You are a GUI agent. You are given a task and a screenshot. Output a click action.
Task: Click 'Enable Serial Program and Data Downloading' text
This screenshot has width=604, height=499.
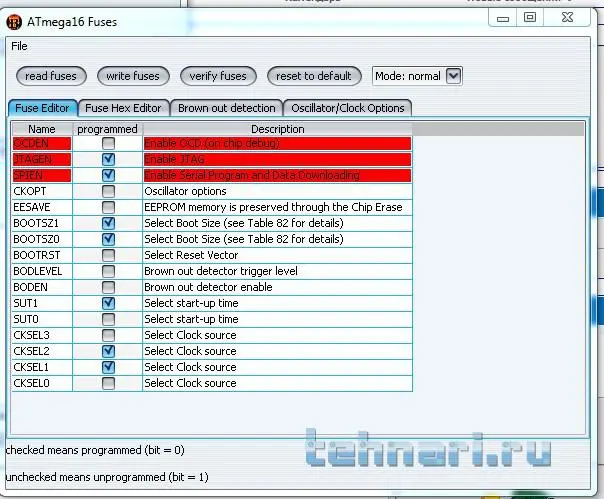coord(252,175)
